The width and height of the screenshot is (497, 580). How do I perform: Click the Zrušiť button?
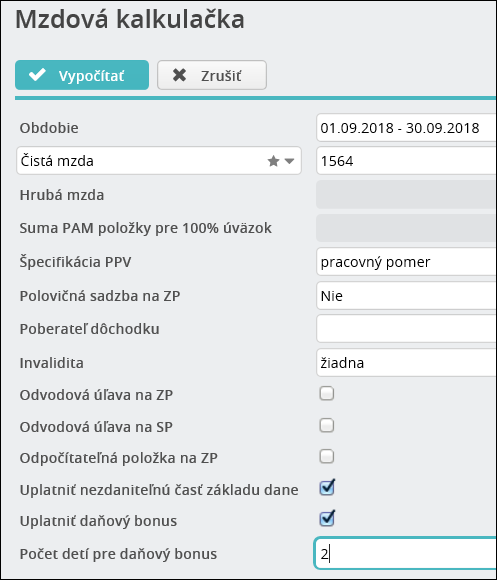tap(212, 75)
